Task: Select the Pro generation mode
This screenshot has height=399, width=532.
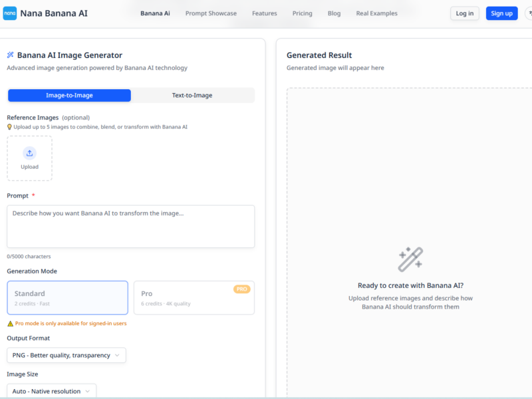Action: [194, 297]
